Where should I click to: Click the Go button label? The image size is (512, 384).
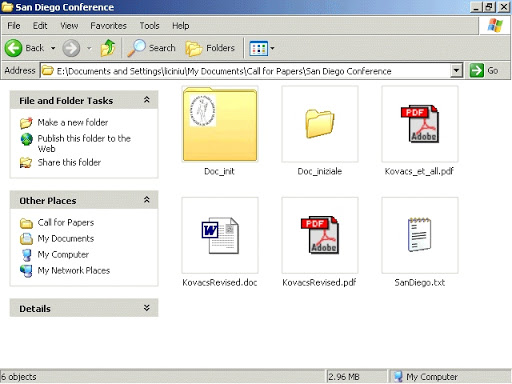point(493,71)
